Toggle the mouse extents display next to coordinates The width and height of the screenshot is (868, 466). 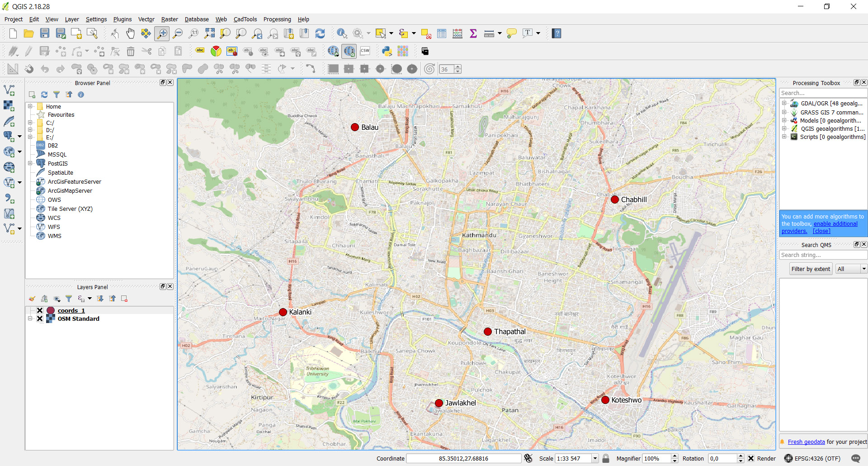(x=528, y=458)
